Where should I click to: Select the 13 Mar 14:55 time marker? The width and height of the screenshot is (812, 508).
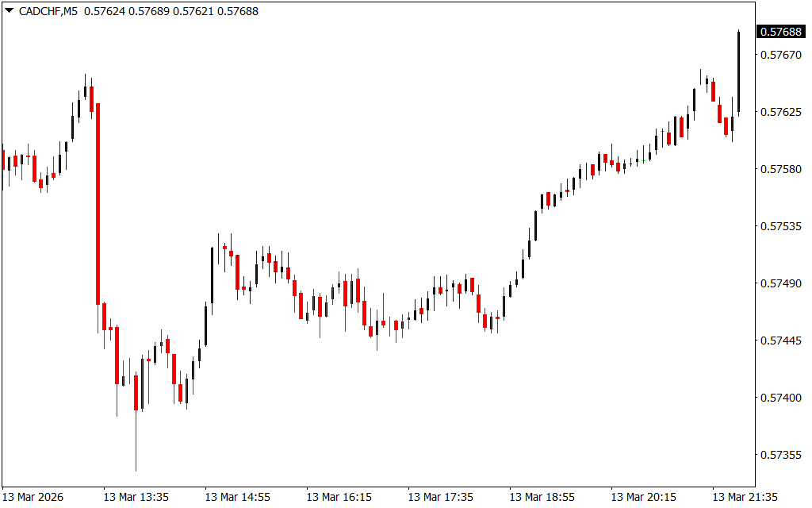pyautogui.click(x=237, y=497)
